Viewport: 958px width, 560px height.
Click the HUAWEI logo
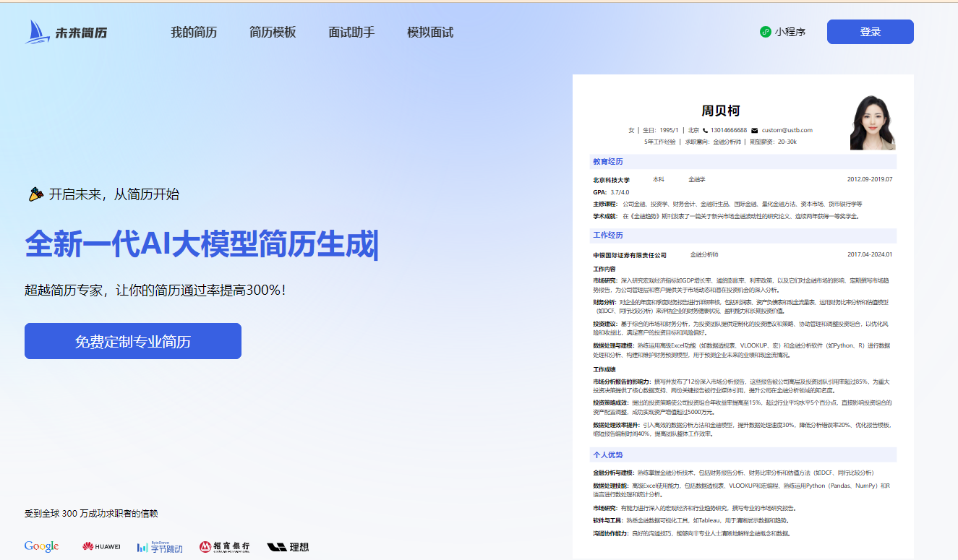click(x=101, y=547)
